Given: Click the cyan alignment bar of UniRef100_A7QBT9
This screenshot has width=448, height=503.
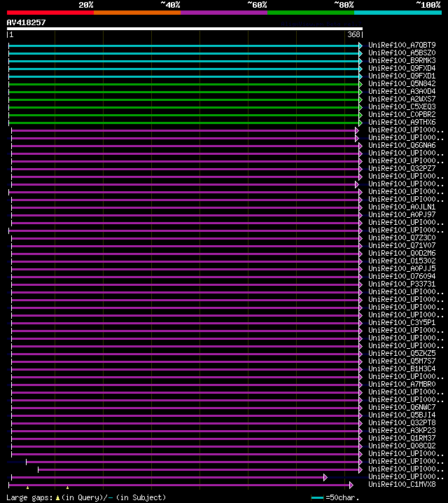Looking at the screenshot, I should click(183, 46).
